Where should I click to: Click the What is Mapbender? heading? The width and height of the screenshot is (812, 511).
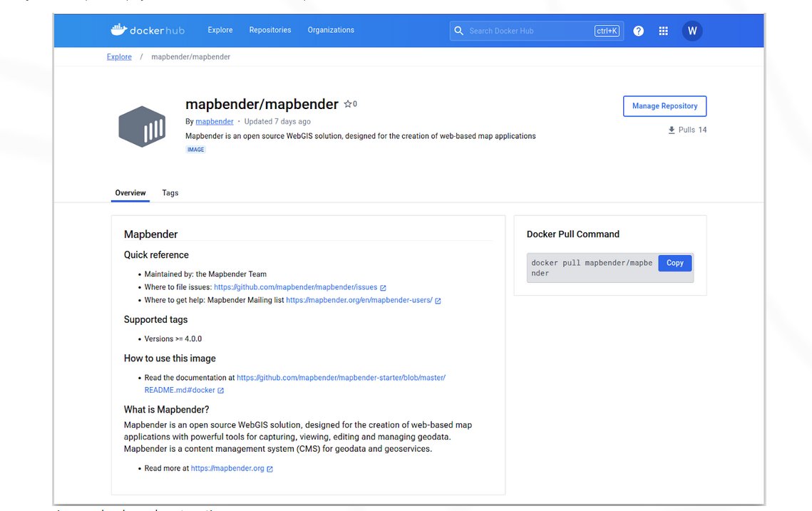coord(167,410)
